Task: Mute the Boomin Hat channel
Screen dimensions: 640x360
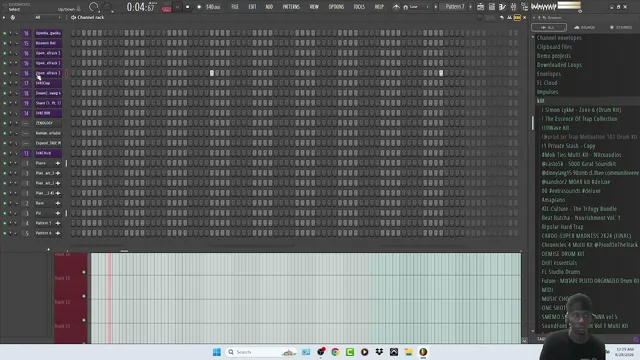Action: tap(4, 43)
